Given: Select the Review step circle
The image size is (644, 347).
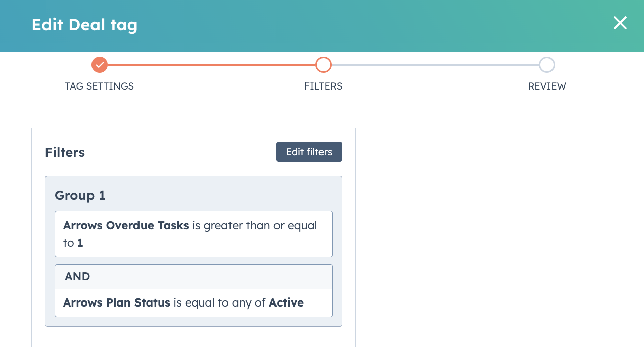Looking at the screenshot, I should pos(546,65).
